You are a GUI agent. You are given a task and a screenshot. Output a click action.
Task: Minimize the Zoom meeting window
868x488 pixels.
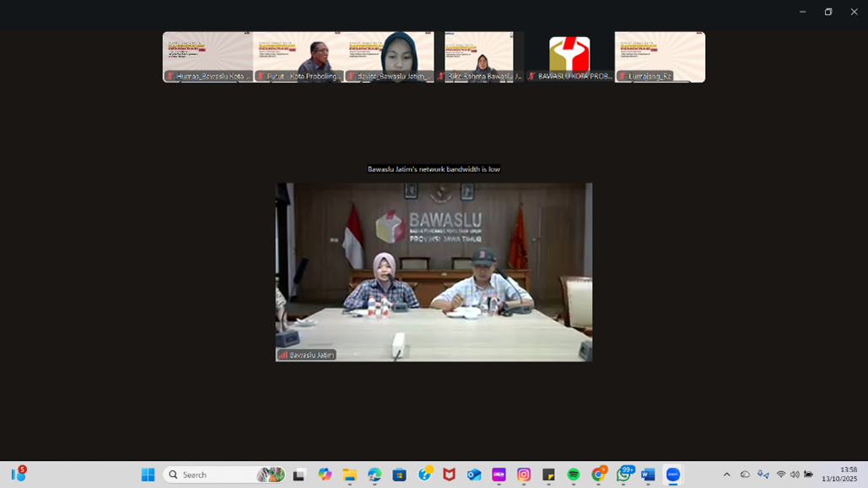tap(803, 12)
